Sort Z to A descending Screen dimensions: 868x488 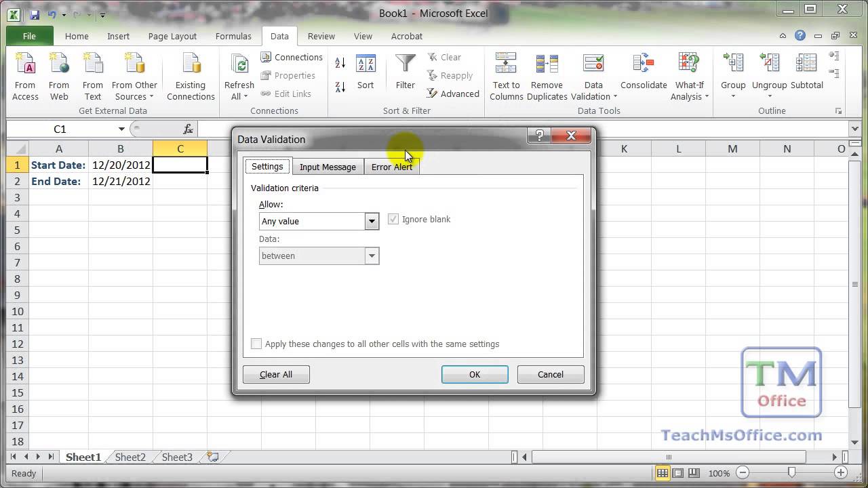point(340,87)
